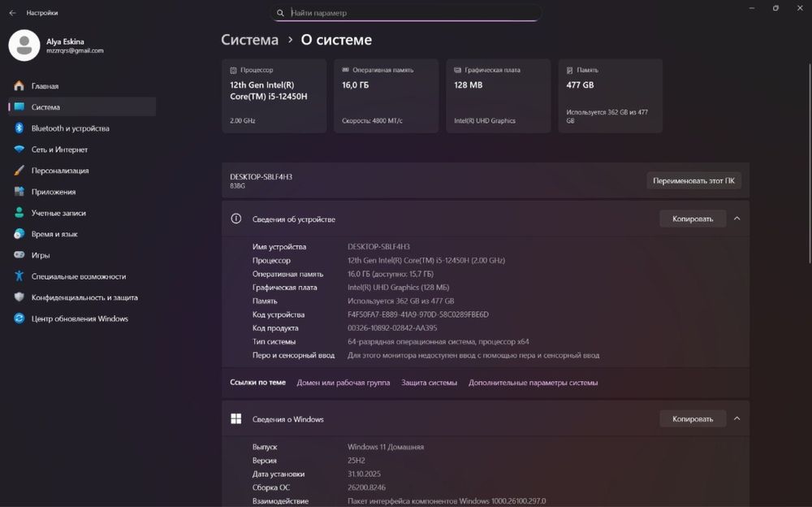Click Intel(R) UHD Graphics (128 МБ) value
Viewport: 812px width, 507px height.
(398, 287)
